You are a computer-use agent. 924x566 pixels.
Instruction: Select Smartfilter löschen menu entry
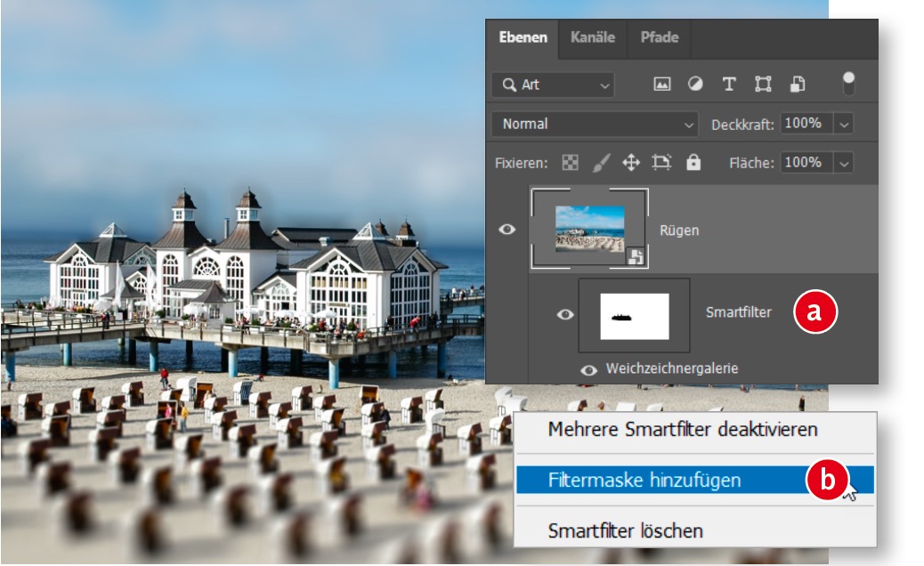626,531
